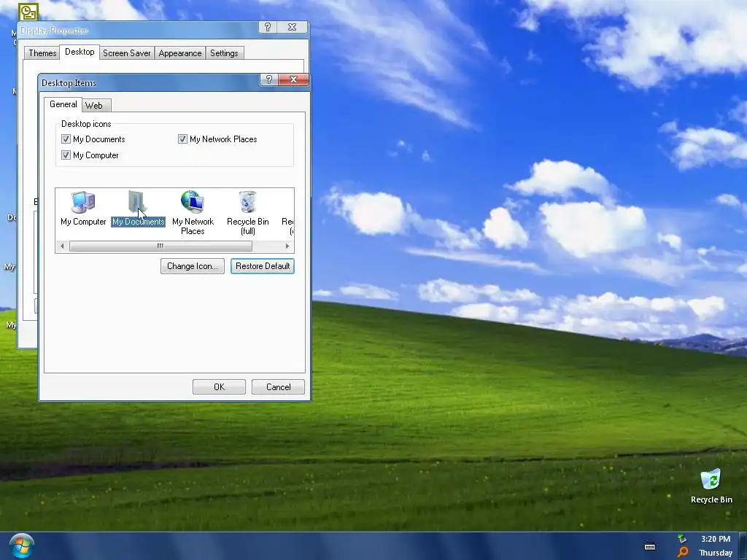This screenshot has height=560, width=747.
Task: Close the Desktop Items dialog
Action: (293, 79)
